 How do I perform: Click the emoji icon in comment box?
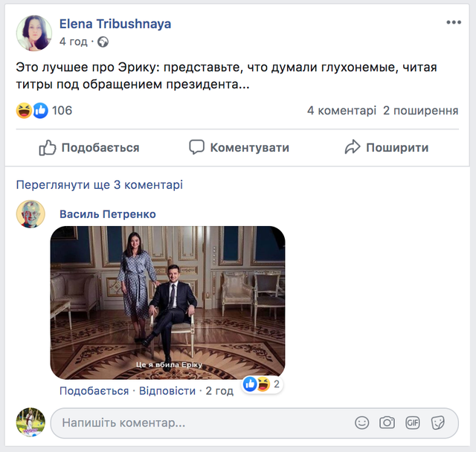(x=362, y=422)
